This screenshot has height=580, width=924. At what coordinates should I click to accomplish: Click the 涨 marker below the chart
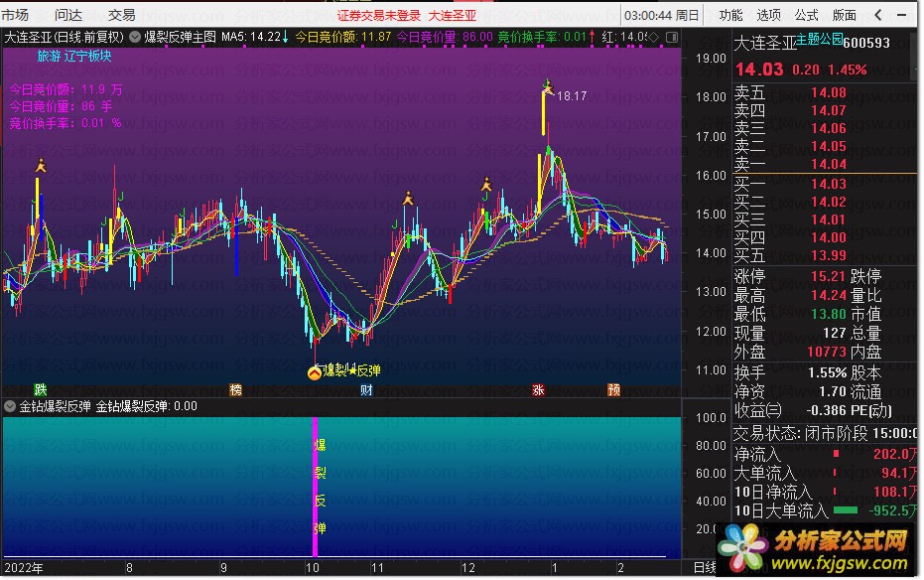tap(538, 389)
